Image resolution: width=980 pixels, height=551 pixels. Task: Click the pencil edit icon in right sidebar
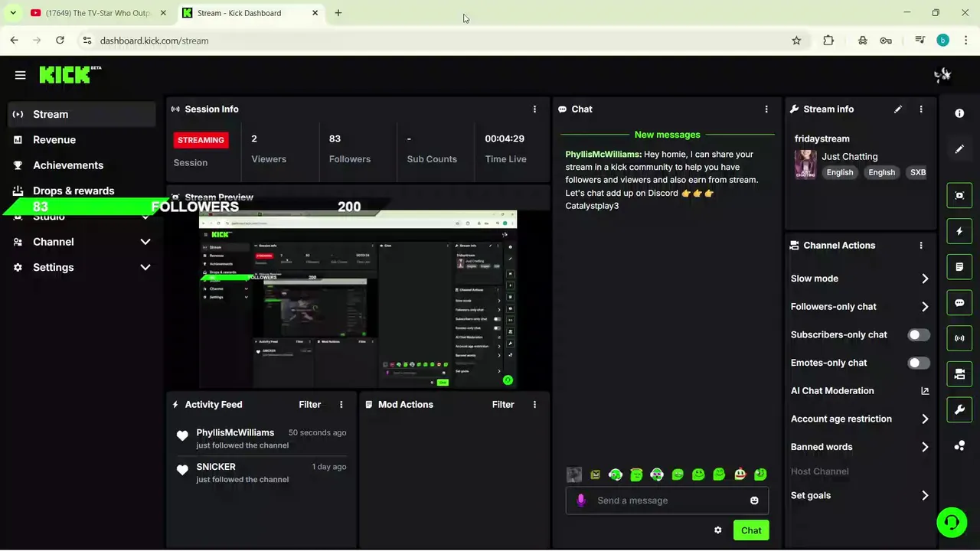(959, 149)
